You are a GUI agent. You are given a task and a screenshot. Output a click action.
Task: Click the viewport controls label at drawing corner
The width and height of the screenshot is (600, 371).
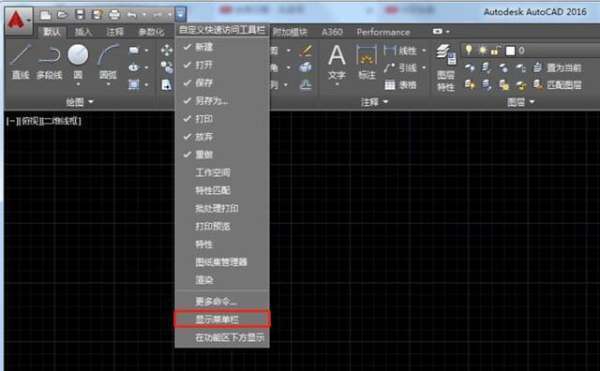44,121
